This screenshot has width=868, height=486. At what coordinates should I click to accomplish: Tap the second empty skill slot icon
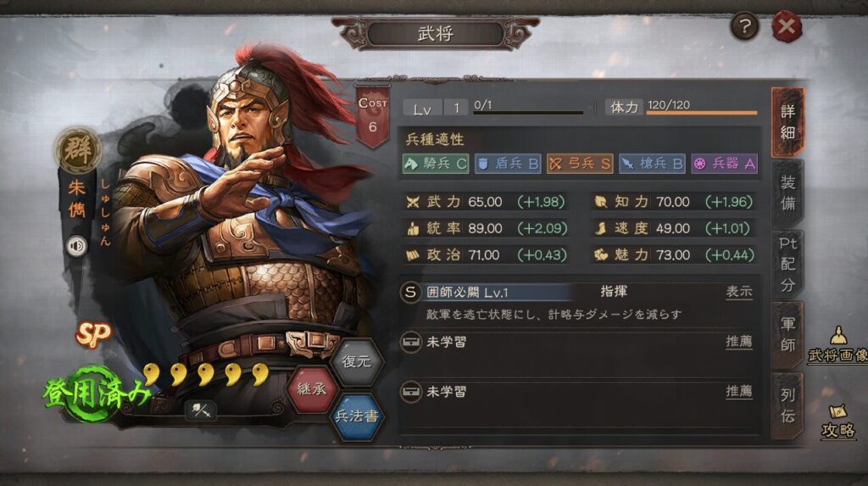tap(411, 392)
